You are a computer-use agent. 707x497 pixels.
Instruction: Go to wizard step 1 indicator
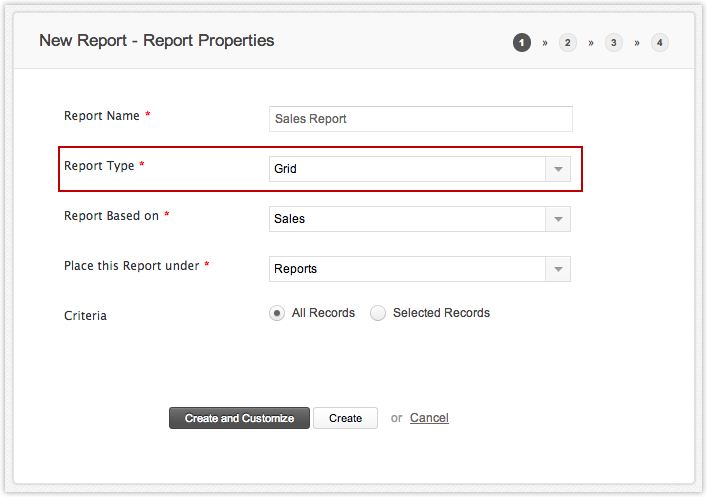[522, 42]
